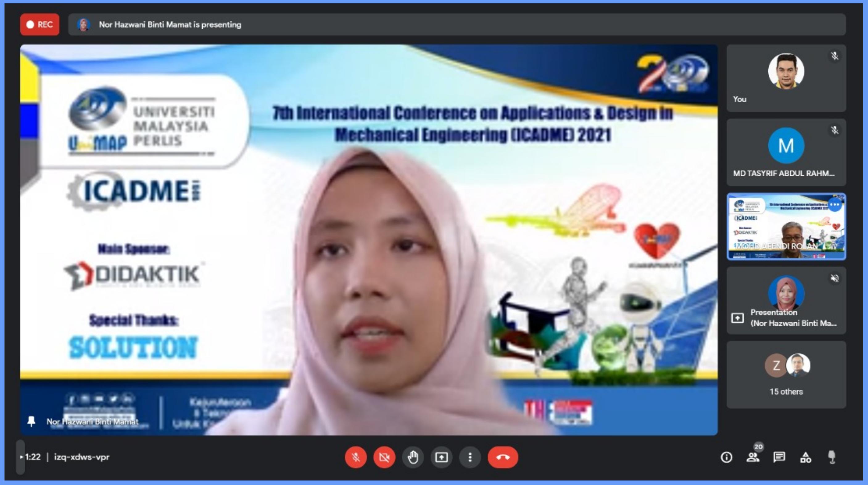868x485 pixels.
Task: Open the three-dot more options menu
Action: 470,457
